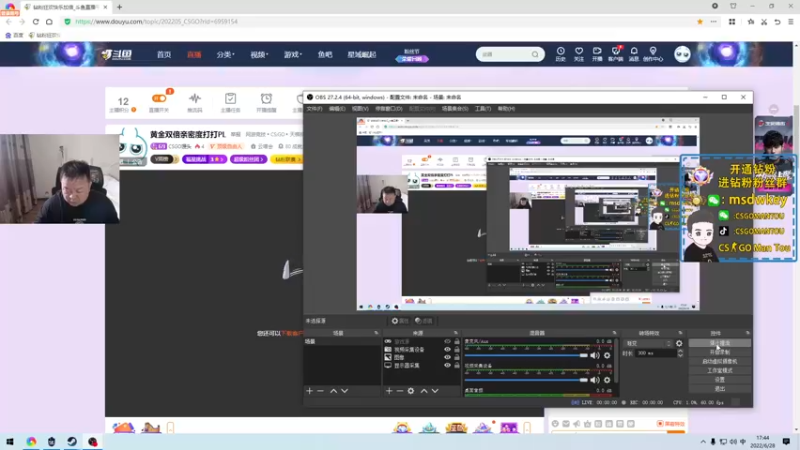The height and width of the screenshot is (450, 800).
Task: Open settings gear of first mixer channel
Action: [607, 355]
